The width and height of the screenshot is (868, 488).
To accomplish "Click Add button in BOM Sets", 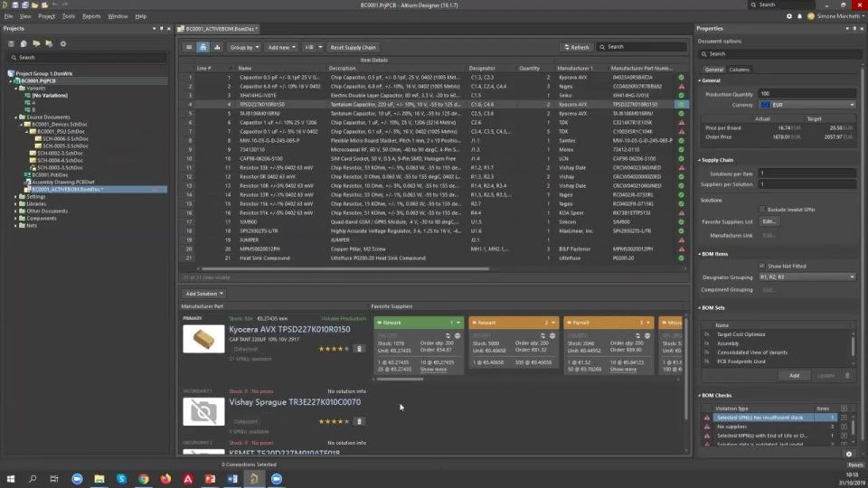I will [x=794, y=376].
